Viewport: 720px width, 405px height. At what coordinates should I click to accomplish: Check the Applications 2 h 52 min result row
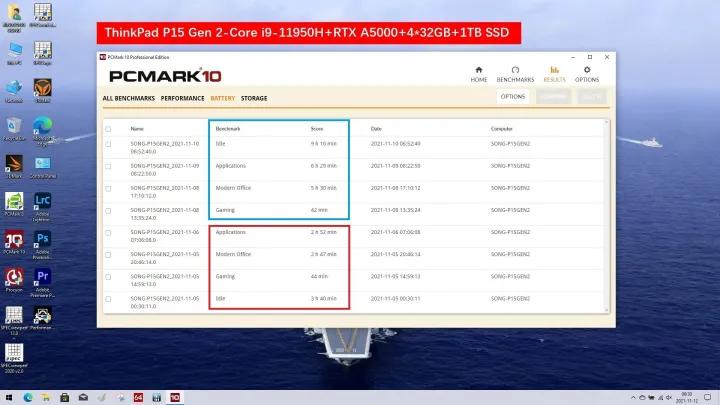click(108, 233)
